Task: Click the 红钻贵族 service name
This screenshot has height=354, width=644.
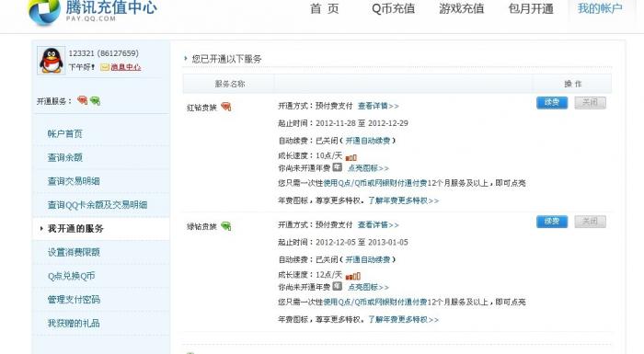Action: click(201, 108)
